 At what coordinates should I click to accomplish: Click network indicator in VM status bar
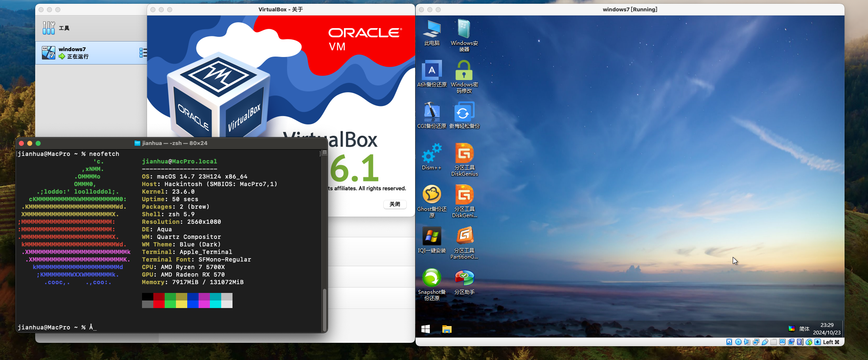[x=756, y=342]
